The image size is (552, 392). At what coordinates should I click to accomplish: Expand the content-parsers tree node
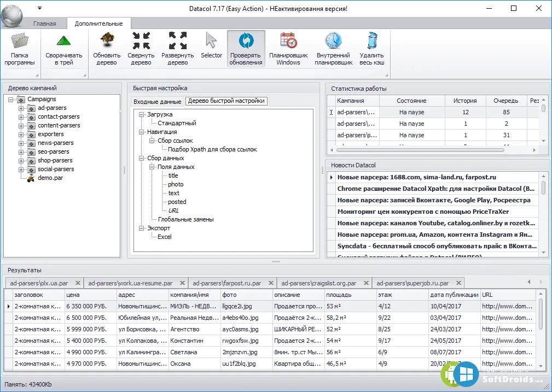(21, 126)
